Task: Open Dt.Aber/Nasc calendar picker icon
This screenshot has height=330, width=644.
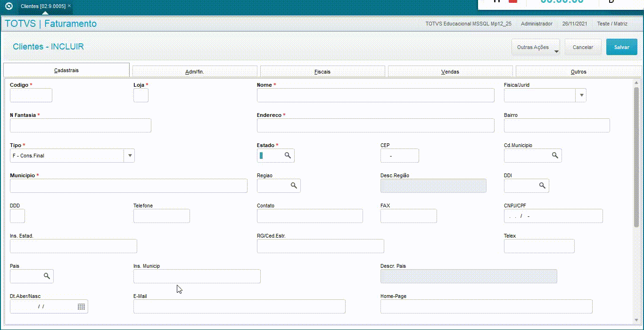Action: 82,306
